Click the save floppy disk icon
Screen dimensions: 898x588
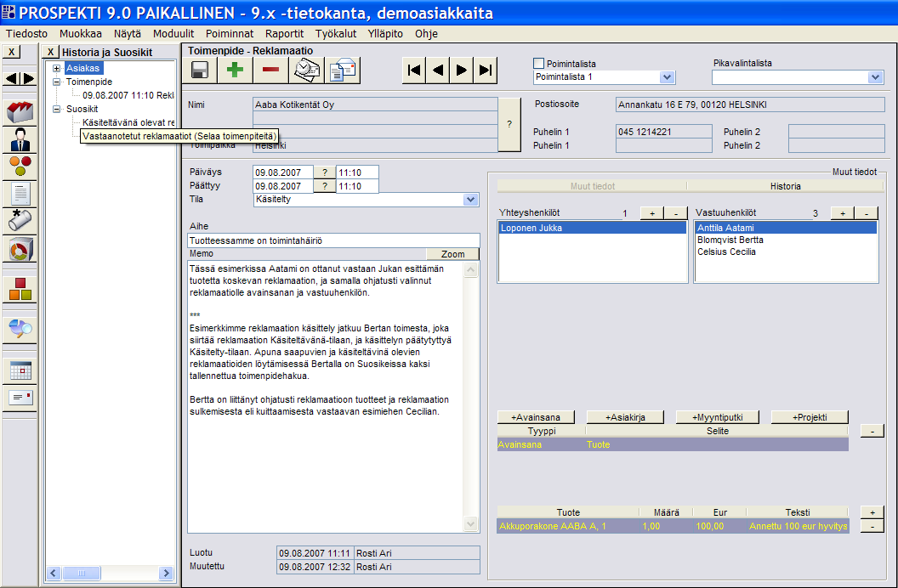pyautogui.click(x=200, y=70)
